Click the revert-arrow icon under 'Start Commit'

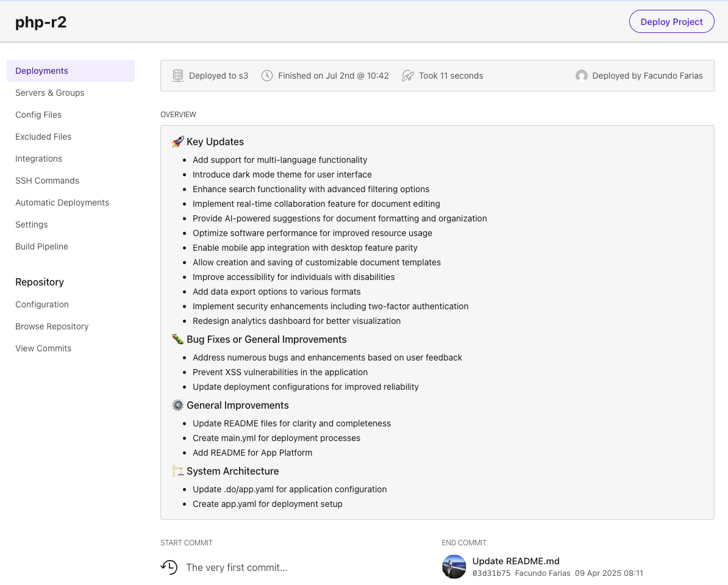pos(169,567)
